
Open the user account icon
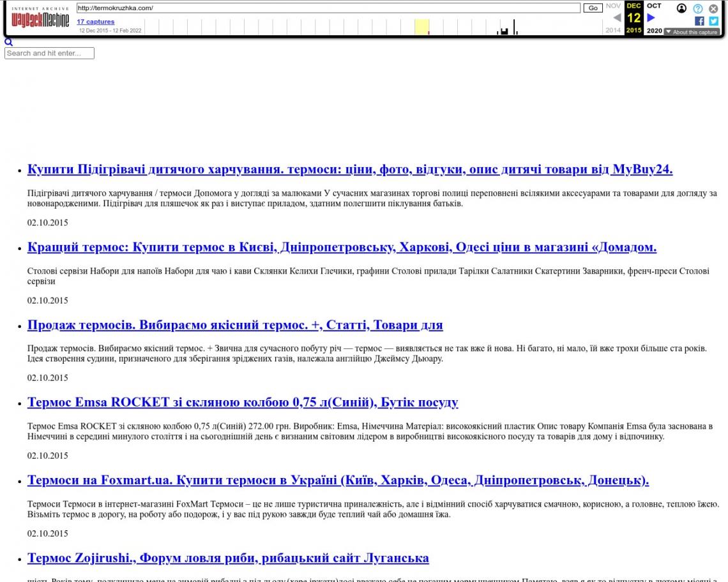(681, 8)
